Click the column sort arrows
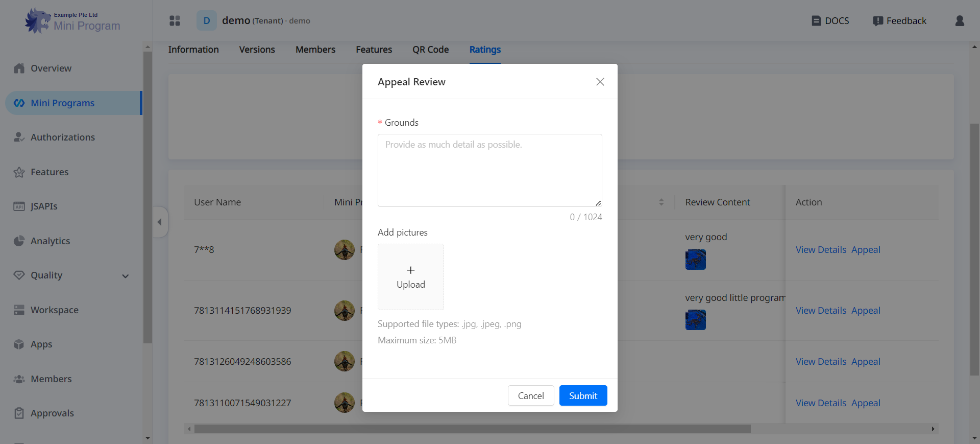The width and height of the screenshot is (980, 444). pyautogui.click(x=661, y=202)
